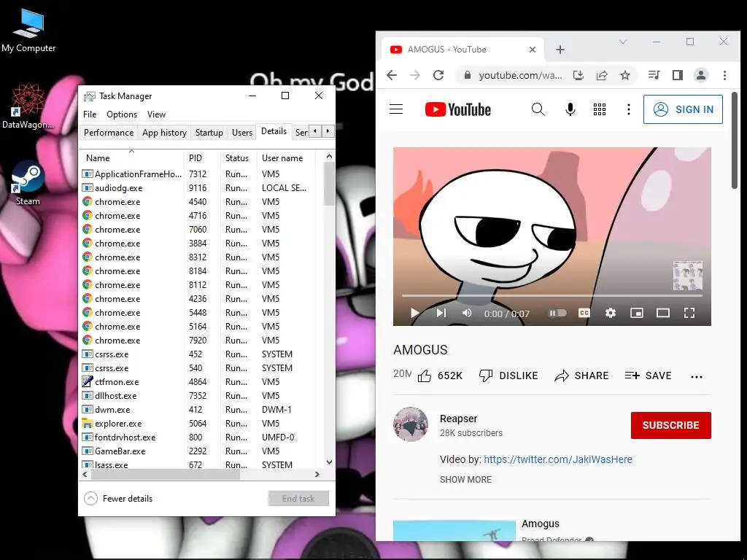
Task: Like the AMOGUS video
Action: pos(440,376)
